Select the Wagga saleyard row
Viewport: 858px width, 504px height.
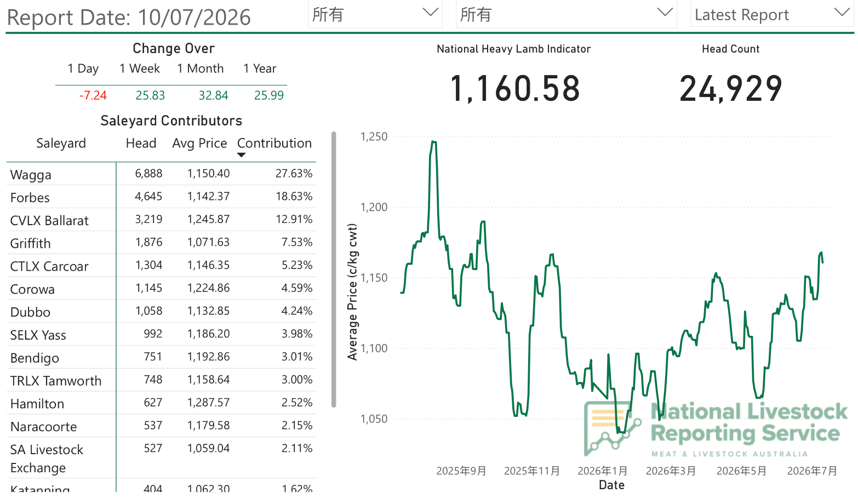[x=161, y=174]
